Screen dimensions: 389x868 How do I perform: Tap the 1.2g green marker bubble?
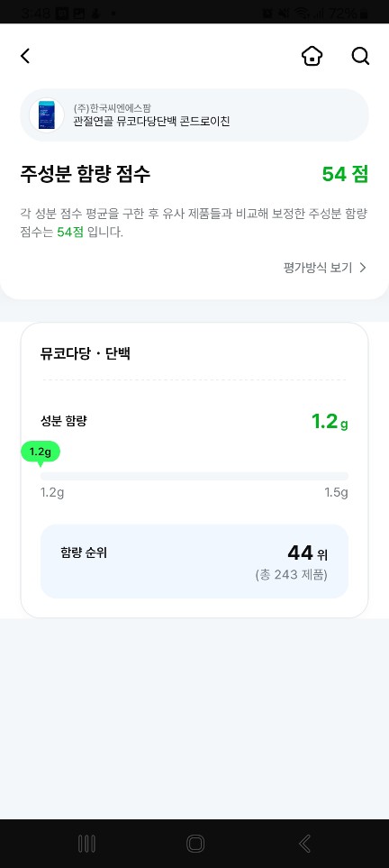pos(40,452)
